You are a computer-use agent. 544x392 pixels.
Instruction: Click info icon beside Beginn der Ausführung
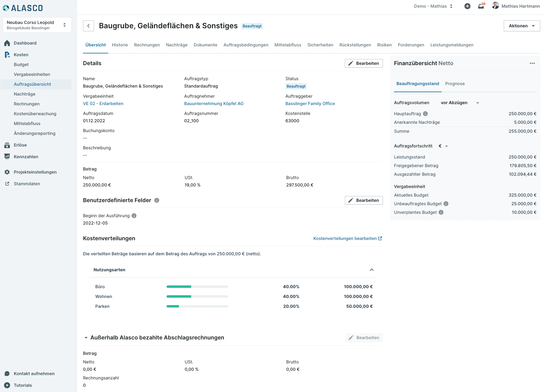tap(134, 216)
